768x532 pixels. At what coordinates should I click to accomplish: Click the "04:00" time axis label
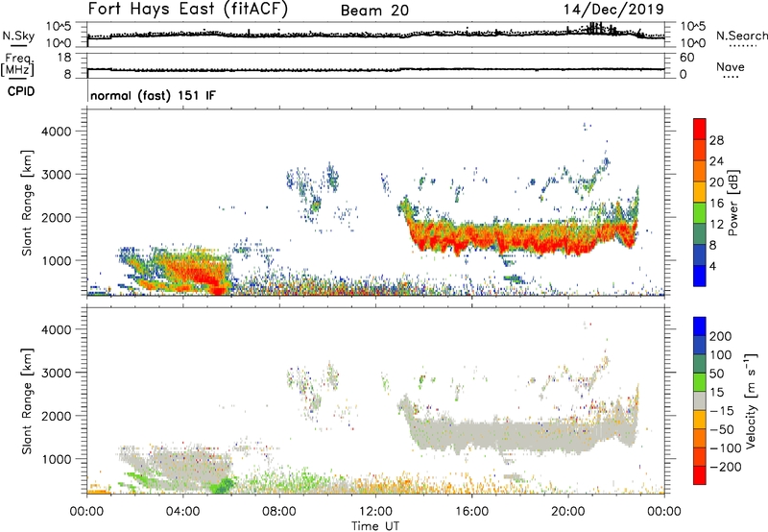click(x=182, y=512)
